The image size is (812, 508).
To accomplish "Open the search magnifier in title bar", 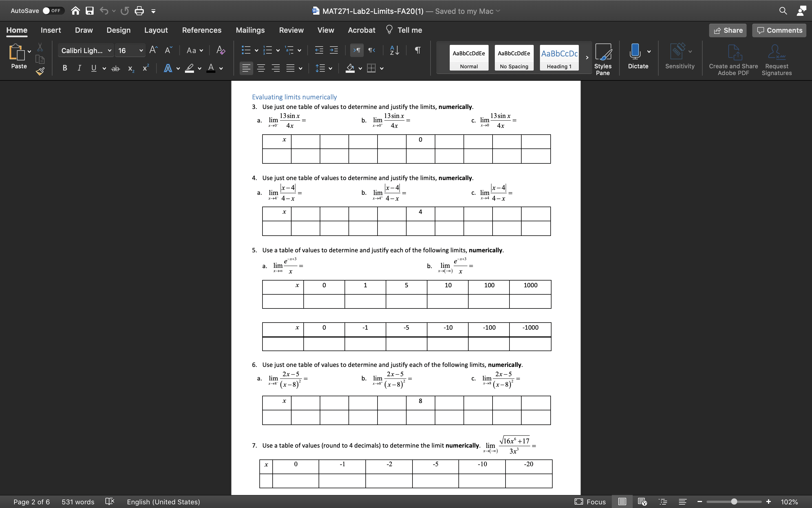I will pyautogui.click(x=783, y=11).
